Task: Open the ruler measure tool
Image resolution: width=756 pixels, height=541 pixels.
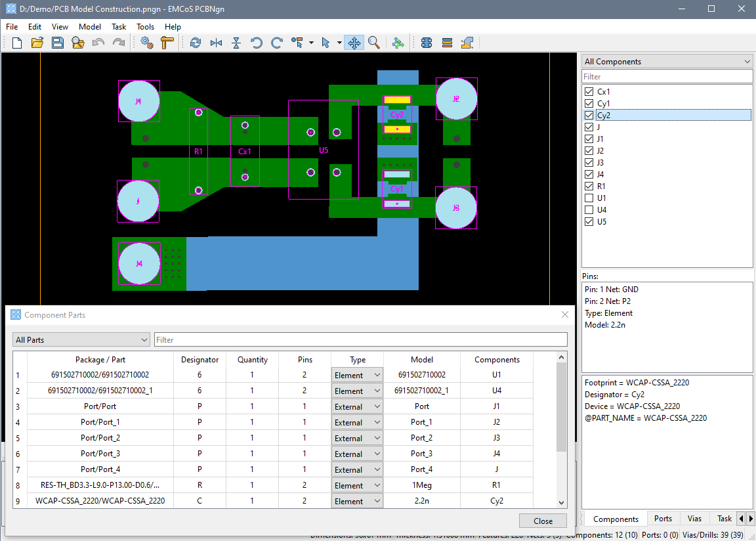Action: click(x=167, y=43)
